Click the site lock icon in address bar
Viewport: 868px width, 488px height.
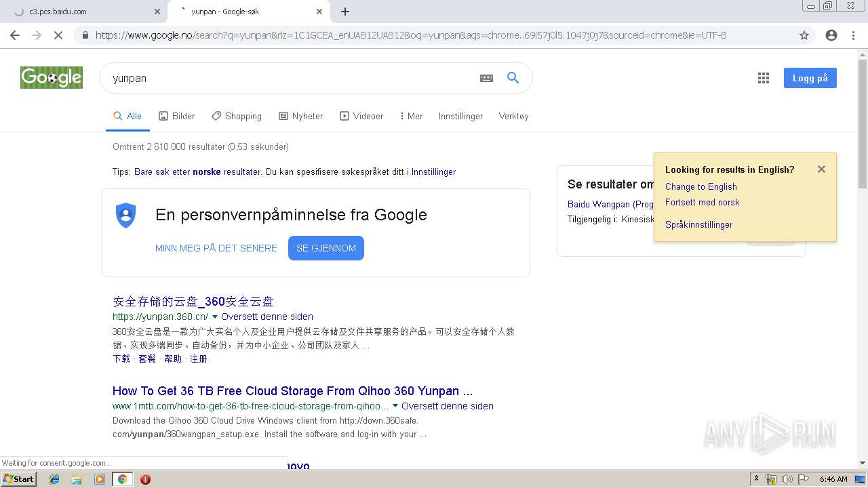85,35
